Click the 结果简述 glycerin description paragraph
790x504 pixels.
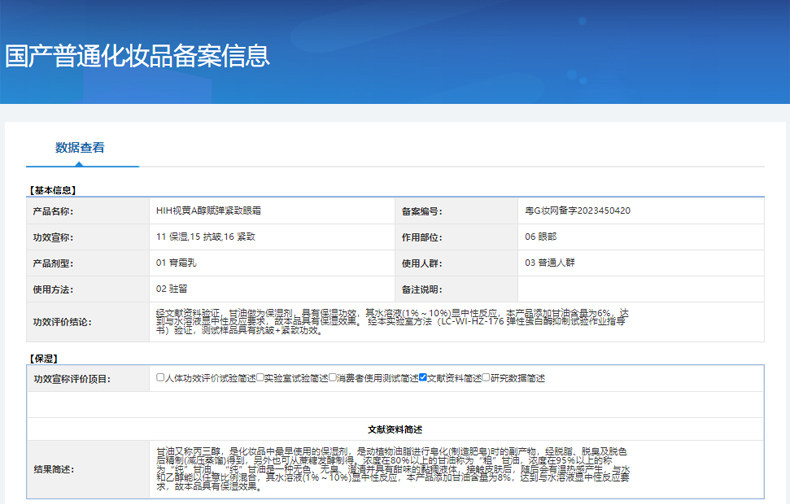tap(392, 467)
